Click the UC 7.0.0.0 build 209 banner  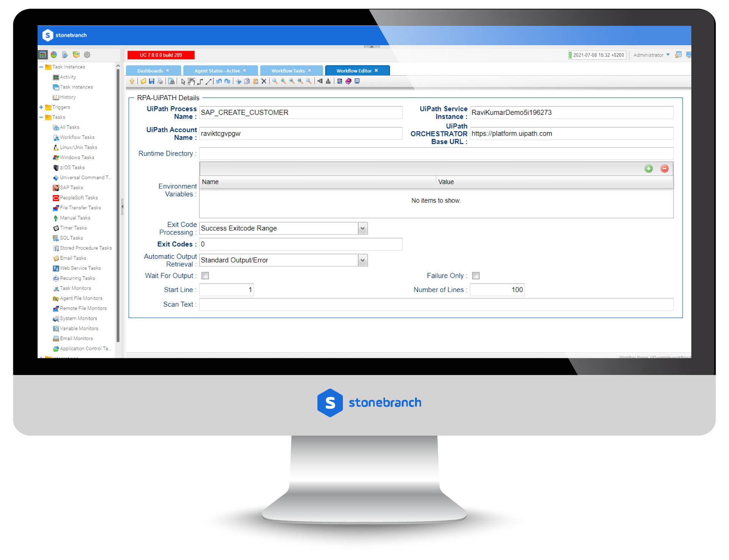pos(161,55)
